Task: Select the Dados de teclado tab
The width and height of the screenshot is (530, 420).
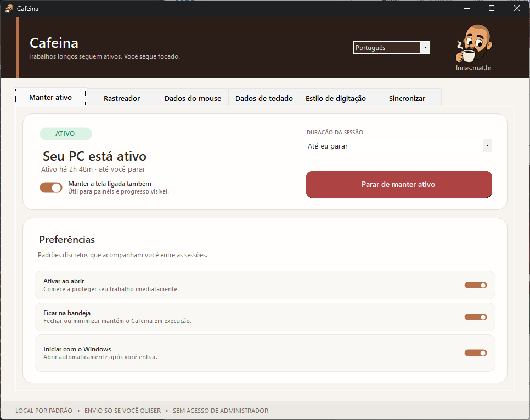Action: click(264, 98)
